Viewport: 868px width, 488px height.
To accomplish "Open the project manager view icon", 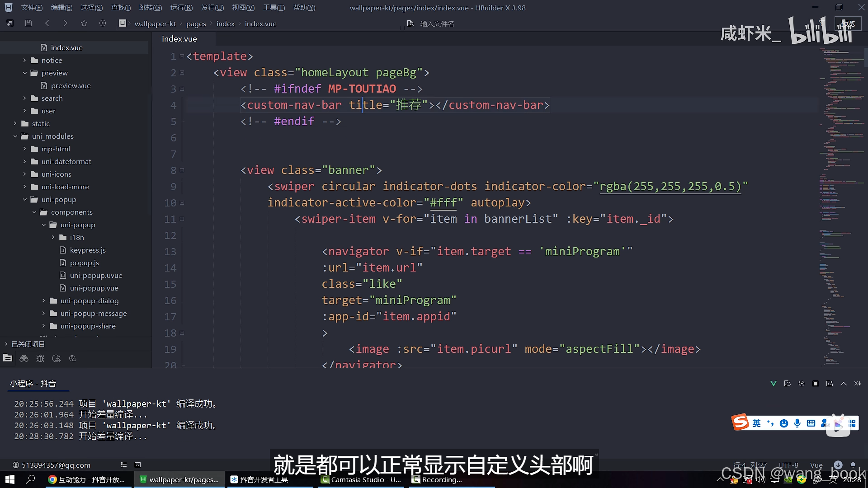I will click(8, 358).
